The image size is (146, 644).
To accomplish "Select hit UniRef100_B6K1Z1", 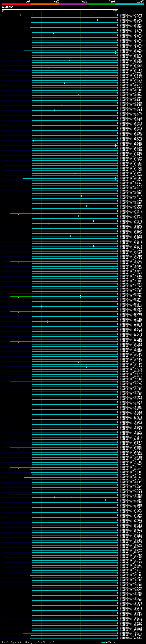I will pyautogui.click(x=131, y=530).
